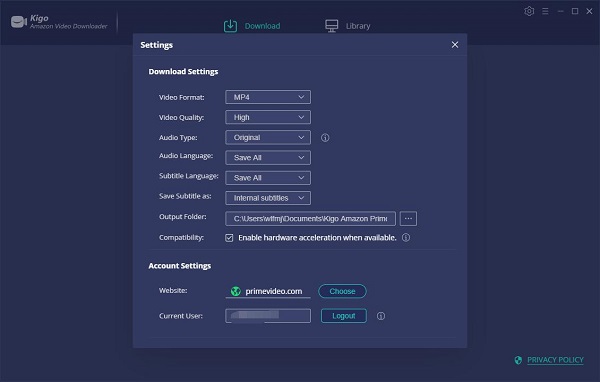Click the Account Settings heading
The width and height of the screenshot is (600, 382).
click(180, 266)
